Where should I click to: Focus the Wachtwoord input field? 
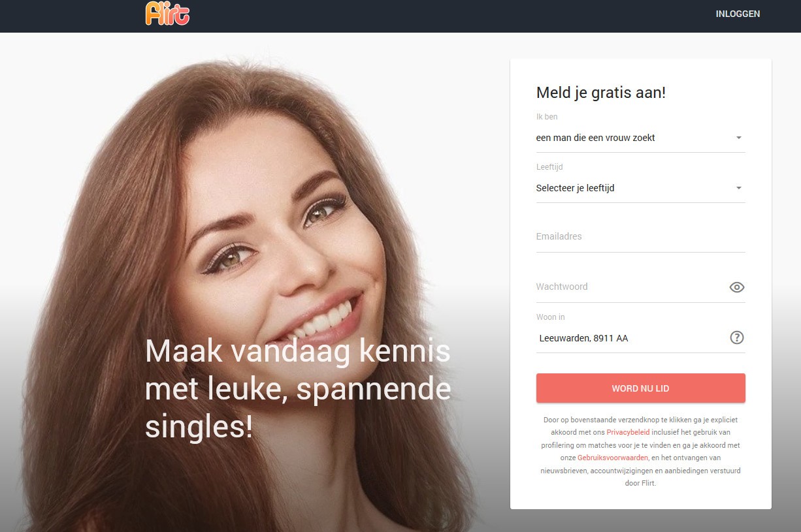pos(631,287)
